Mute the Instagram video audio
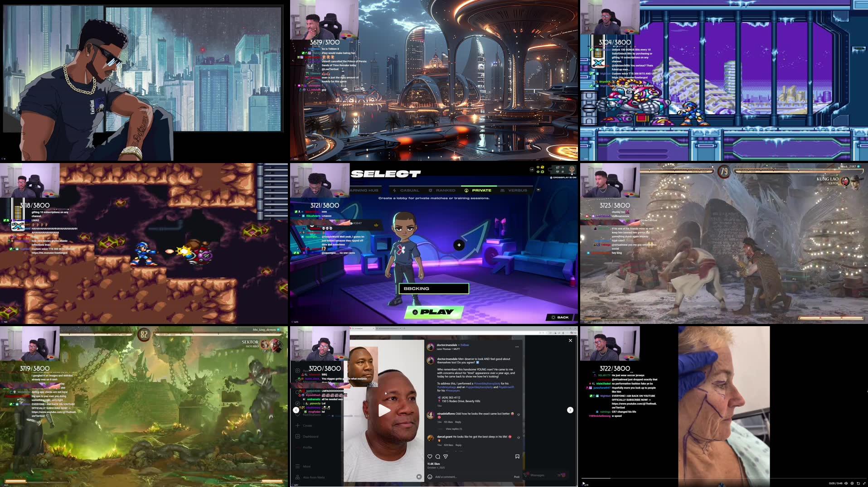868x487 pixels. tap(419, 477)
